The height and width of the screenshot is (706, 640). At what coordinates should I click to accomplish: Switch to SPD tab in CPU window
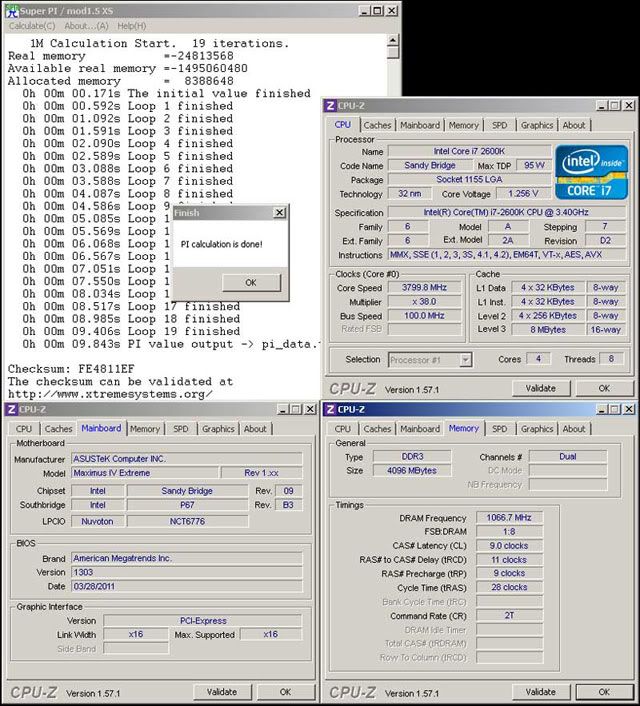click(499, 125)
